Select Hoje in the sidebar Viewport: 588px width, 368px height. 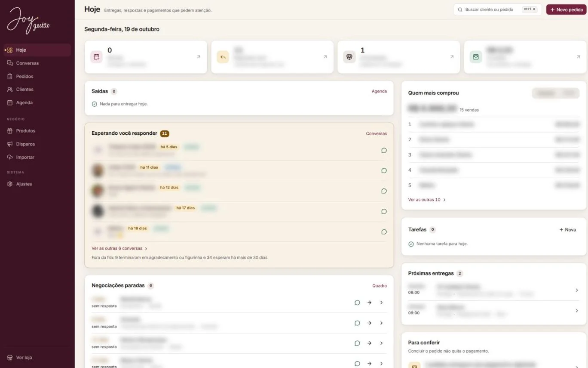tap(37, 50)
